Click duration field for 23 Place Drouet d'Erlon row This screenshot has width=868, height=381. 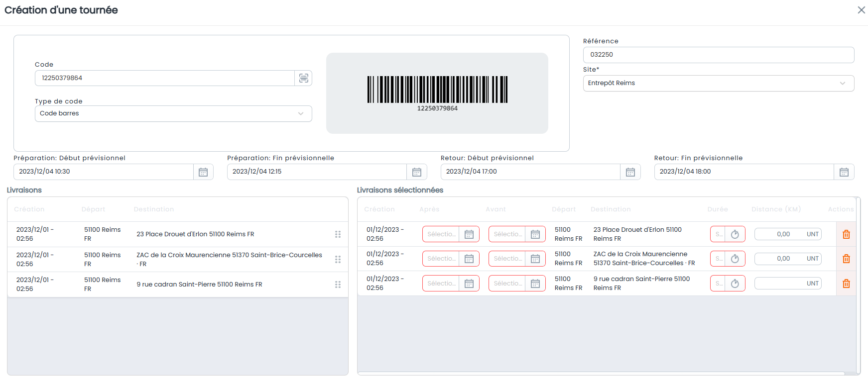718,234
